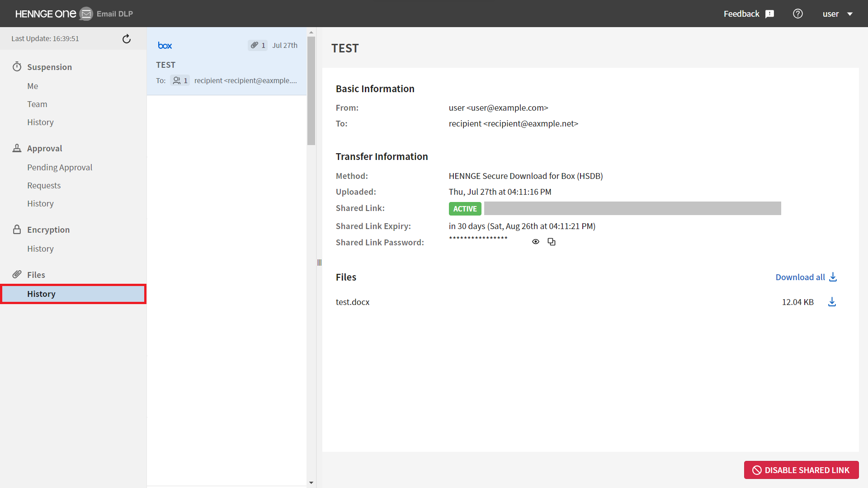
Task: Reveal the shared link password with eye icon
Action: 536,242
